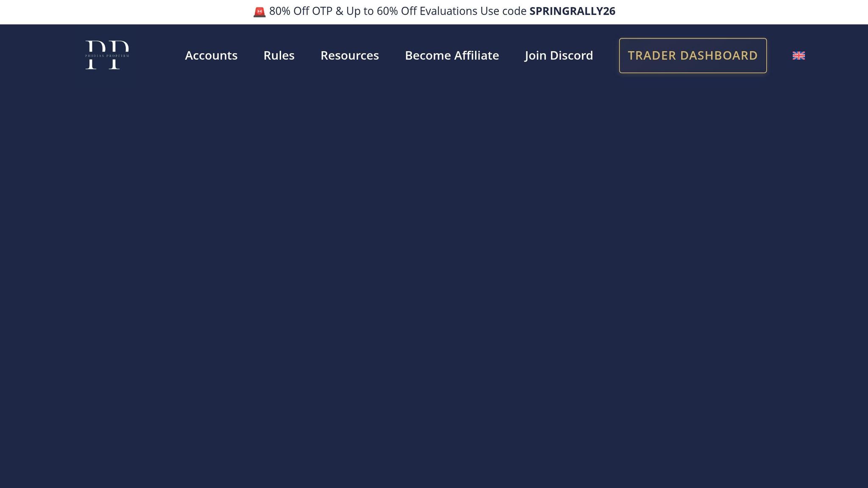Expand the Resources menu item
The width and height of the screenshot is (868, 488).
349,55
